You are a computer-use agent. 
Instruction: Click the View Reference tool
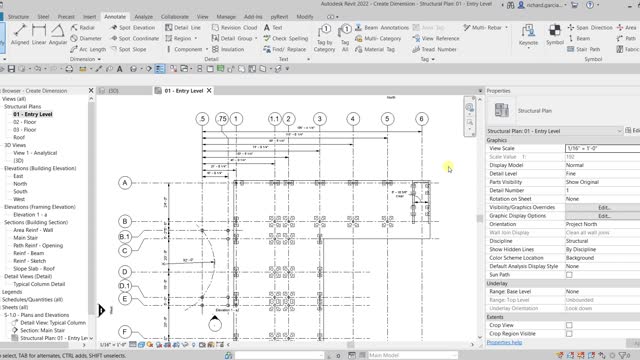click(436, 38)
